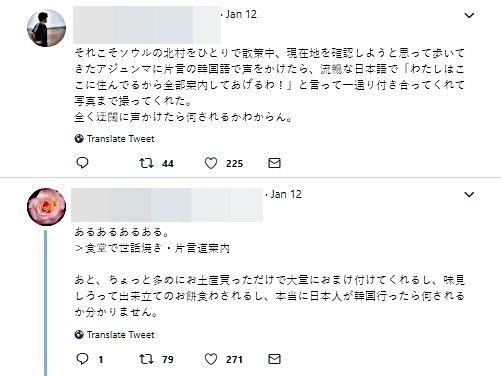Expand second tweet's chevron options menu

(469, 194)
